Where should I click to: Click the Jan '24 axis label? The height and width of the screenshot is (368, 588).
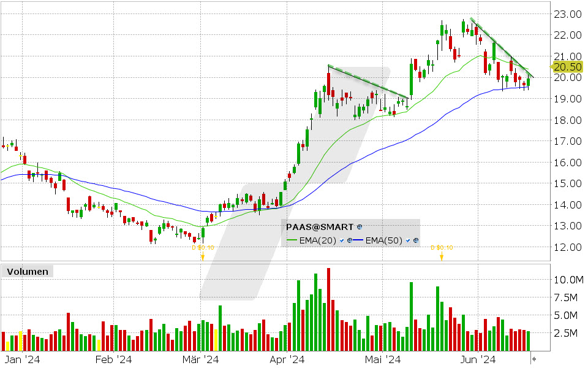tap(23, 359)
